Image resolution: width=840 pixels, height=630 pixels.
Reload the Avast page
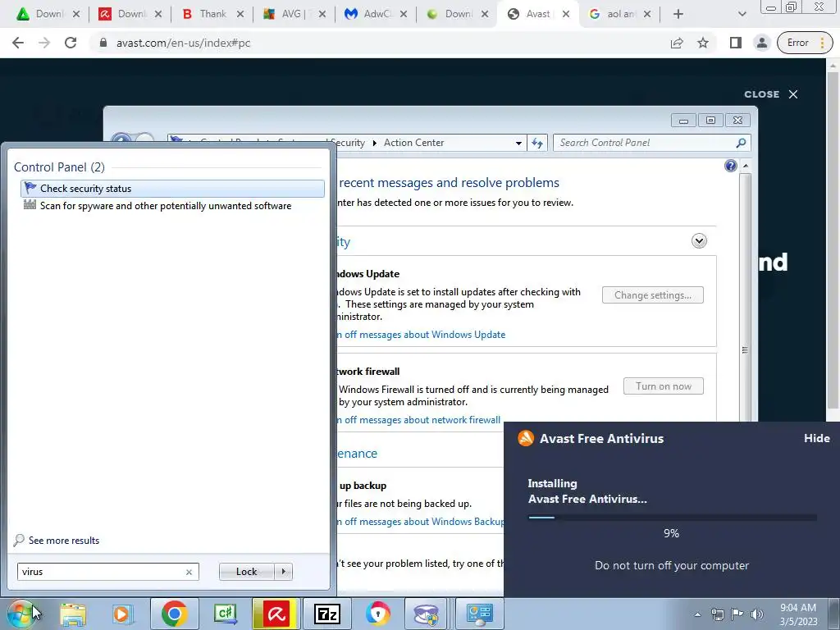coord(71,43)
